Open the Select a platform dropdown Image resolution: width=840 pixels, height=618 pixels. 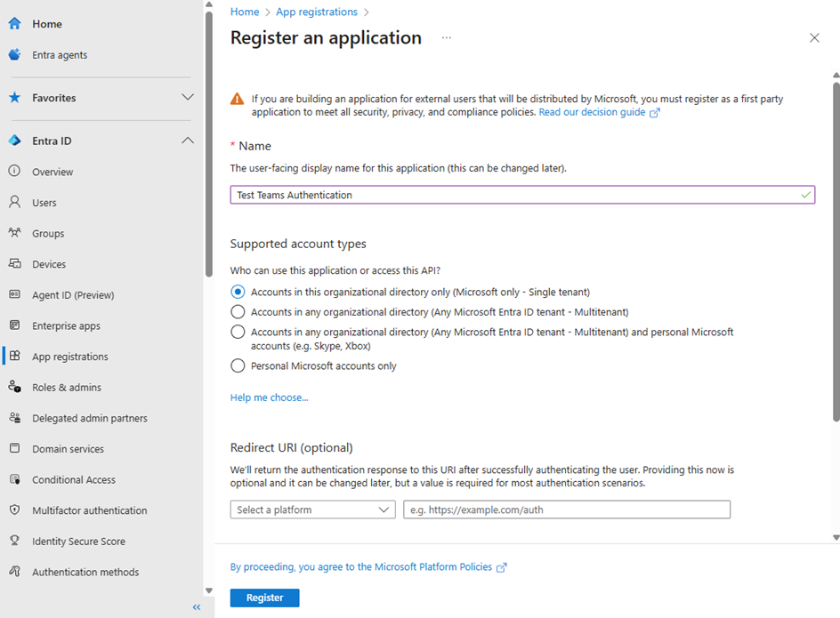[312, 510]
